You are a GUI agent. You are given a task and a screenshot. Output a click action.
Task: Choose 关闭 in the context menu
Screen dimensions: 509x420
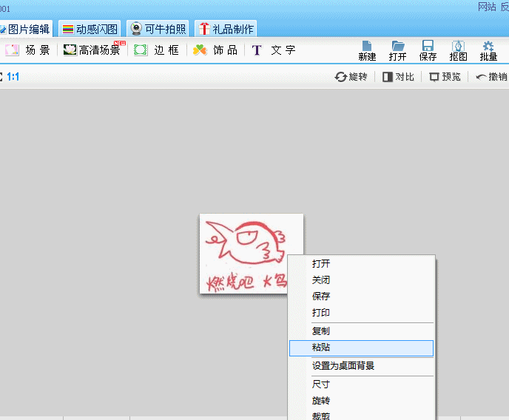(361, 280)
